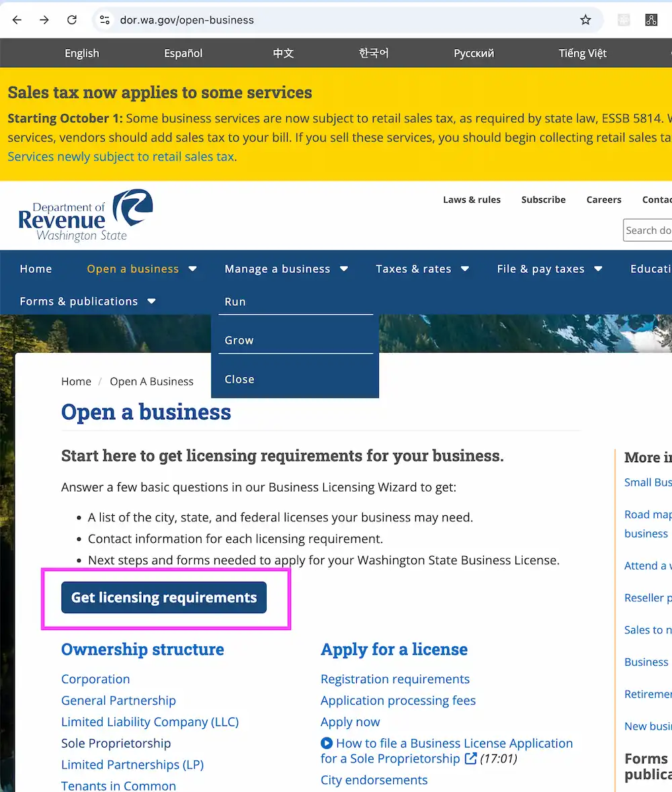The height and width of the screenshot is (792, 672).
Task: Click Home in the navigation bar
Action: coord(36,269)
